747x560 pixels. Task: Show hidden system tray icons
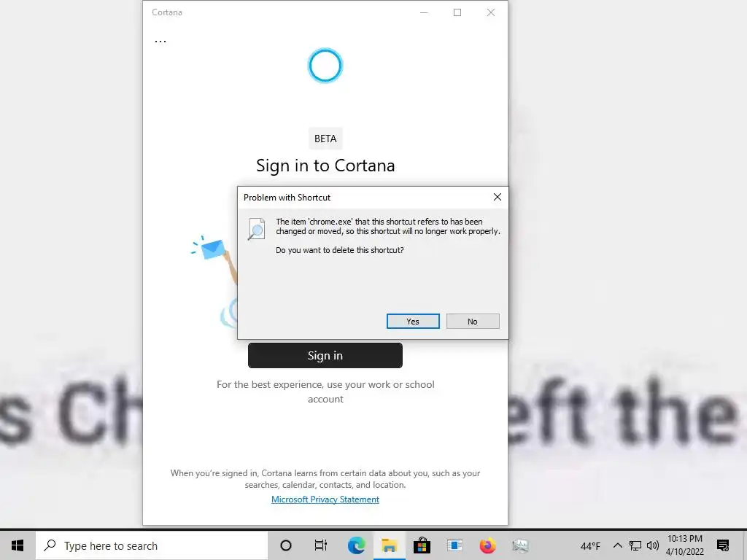(x=617, y=545)
